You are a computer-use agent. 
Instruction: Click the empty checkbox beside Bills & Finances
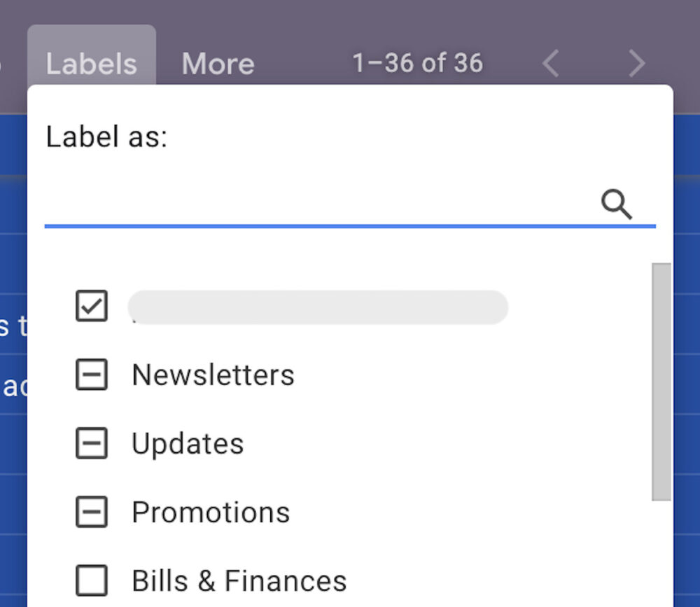point(91,581)
